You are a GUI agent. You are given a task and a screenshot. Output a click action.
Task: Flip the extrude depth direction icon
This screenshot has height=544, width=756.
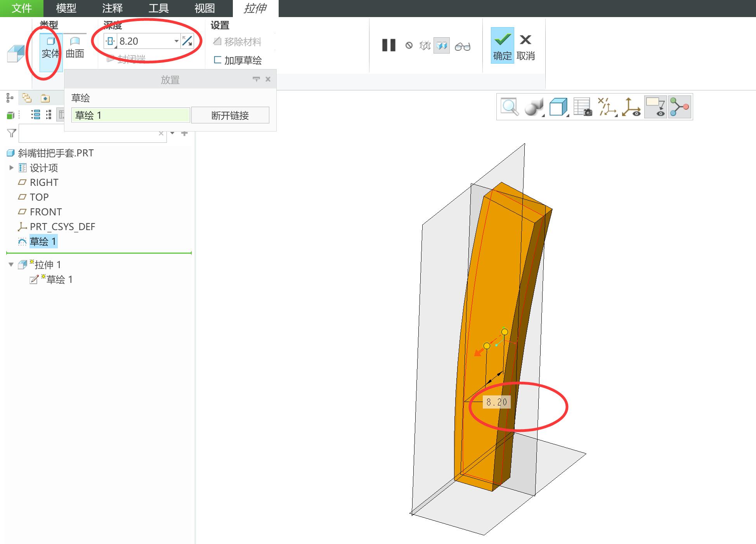(187, 41)
